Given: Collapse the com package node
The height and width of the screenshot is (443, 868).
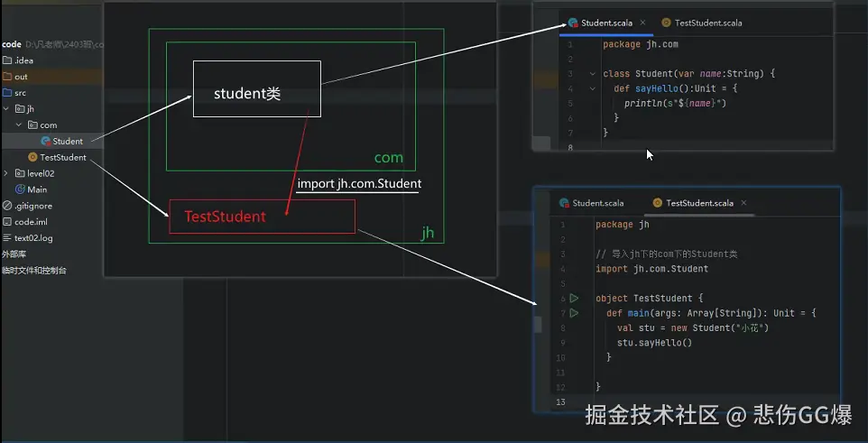Looking at the screenshot, I should coord(19,125).
